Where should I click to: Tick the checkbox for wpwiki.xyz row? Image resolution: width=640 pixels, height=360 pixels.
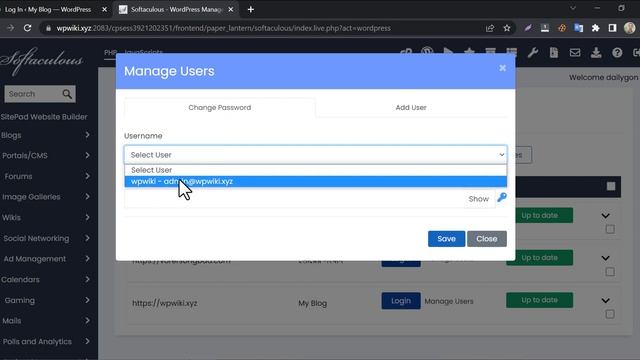[610, 314]
